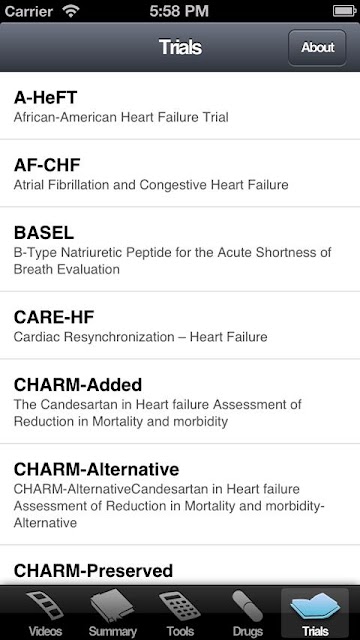The height and width of the screenshot is (640, 360).
Task: Tap the battery status icon
Action: (345, 11)
